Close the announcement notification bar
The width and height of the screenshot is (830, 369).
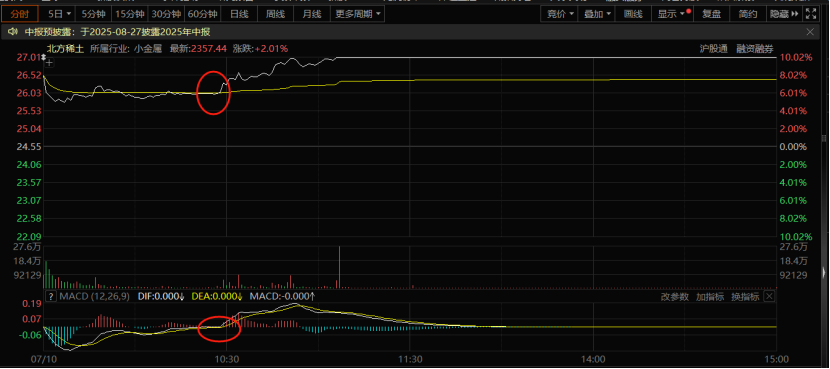(810, 32)
